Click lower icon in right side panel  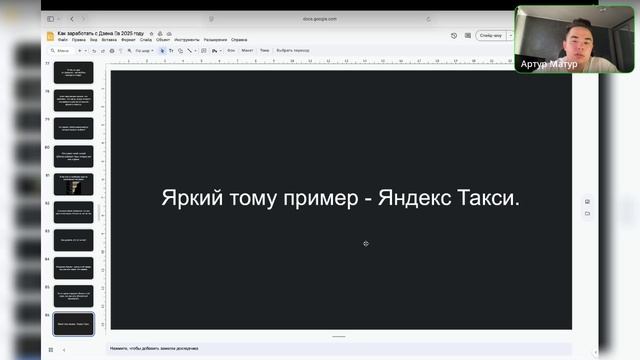pyautogui.click(x=587, y=213)
